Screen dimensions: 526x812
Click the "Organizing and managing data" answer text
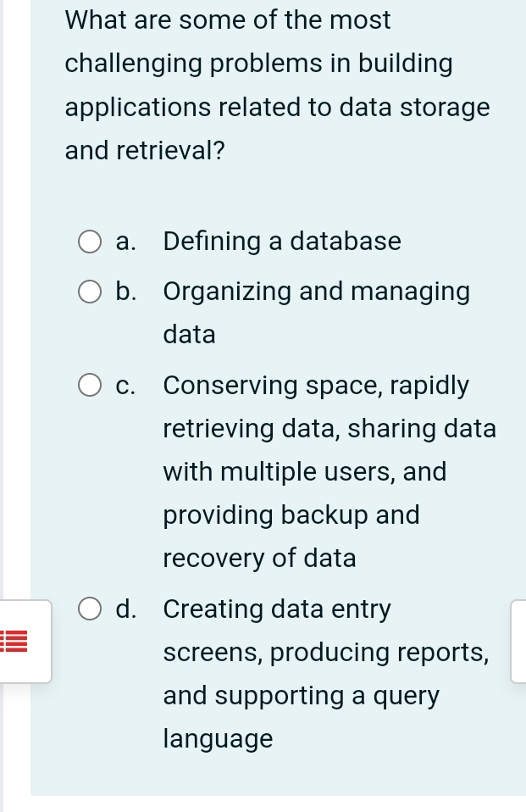point(316,292)
